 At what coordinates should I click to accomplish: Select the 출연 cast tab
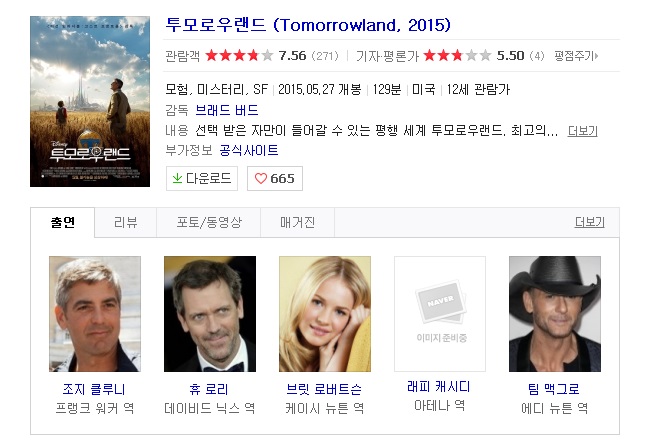[63, 223]
